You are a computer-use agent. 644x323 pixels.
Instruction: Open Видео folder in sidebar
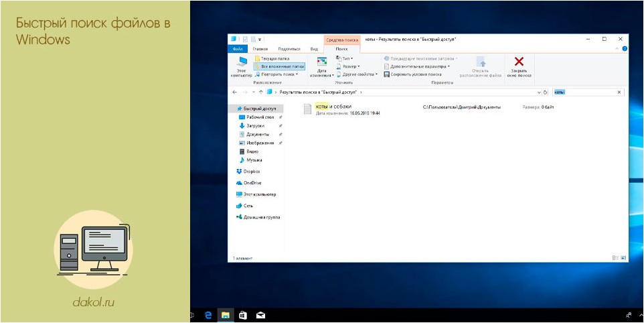coord(252,151)
